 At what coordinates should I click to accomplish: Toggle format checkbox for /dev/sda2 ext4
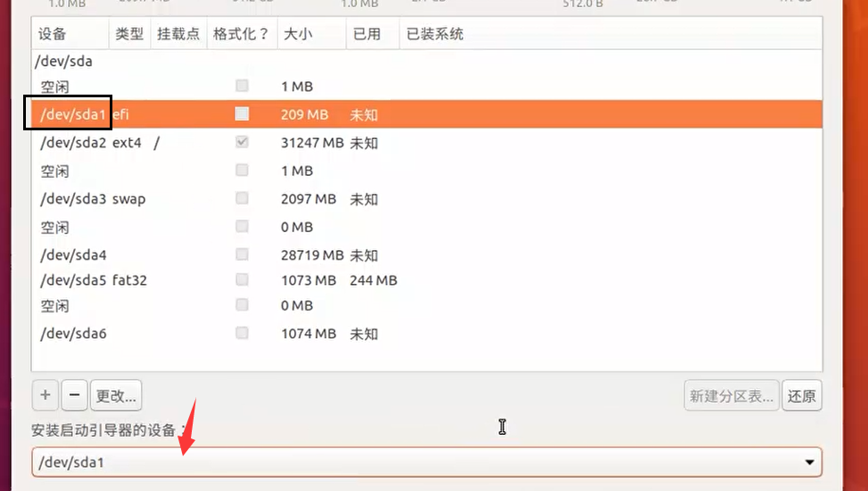242,143
